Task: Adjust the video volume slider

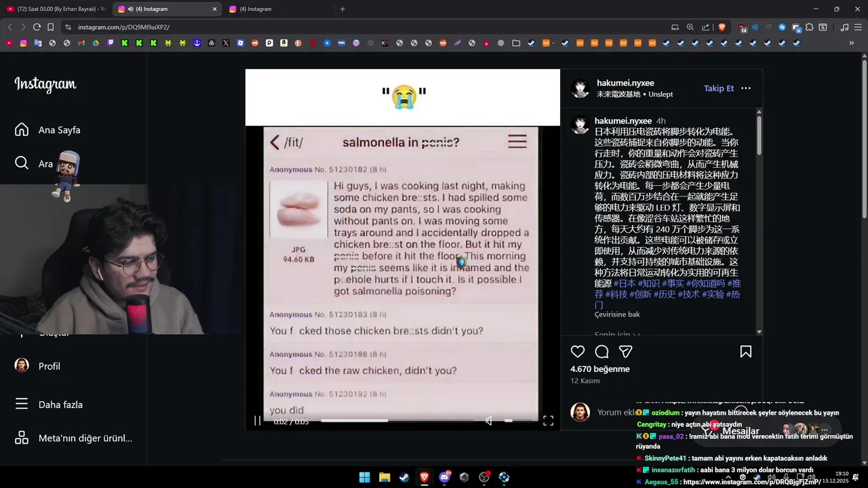Action: tap(518, 421)
